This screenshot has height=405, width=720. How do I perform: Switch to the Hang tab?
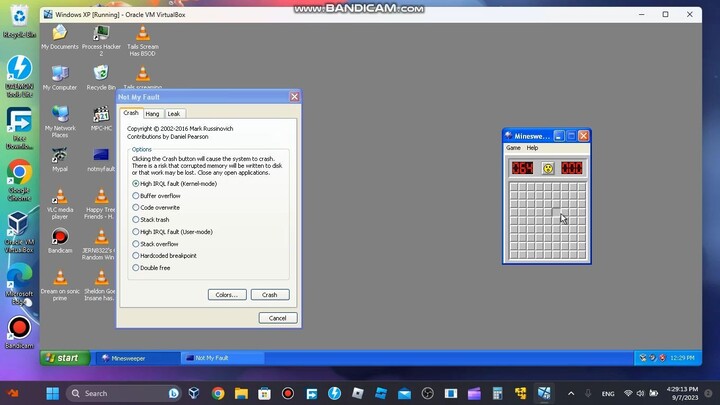point(152,114)
